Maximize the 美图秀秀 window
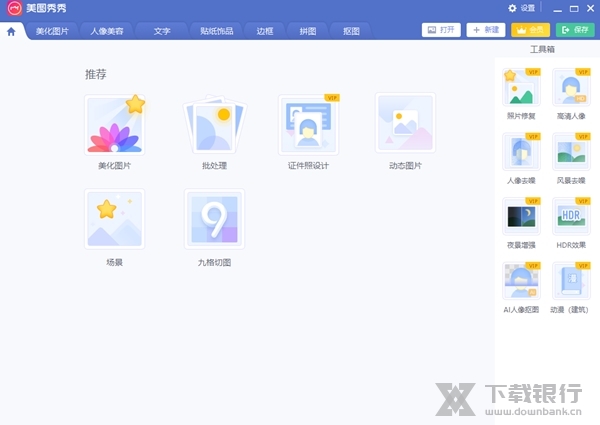The height and width of the screenshot is (425, 600). pos(574,9)
